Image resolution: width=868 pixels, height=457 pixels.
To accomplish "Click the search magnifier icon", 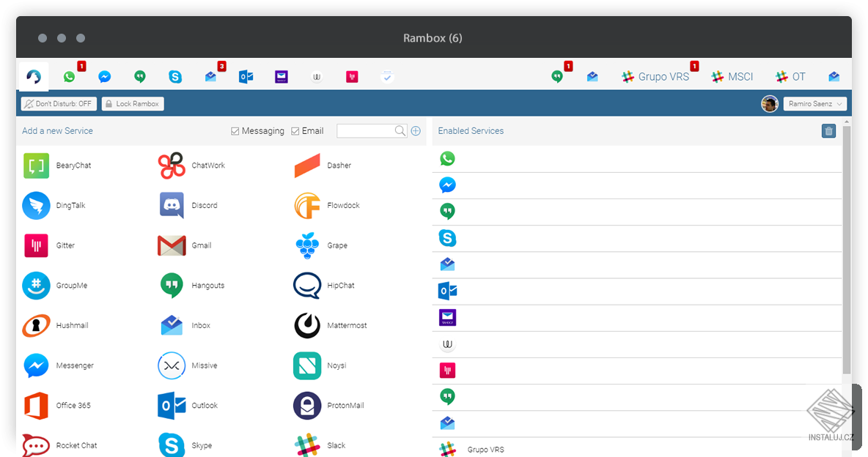I will (400, 130).
